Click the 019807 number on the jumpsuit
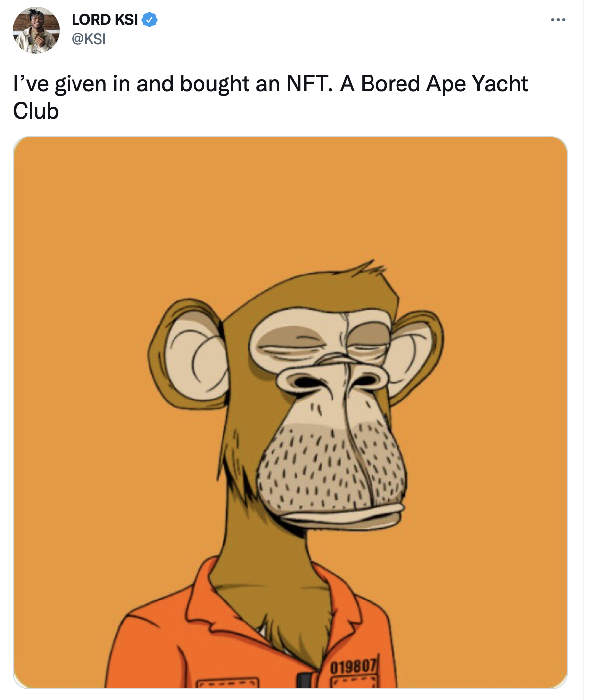Screen dimensions: 595x700 [353, 667]
